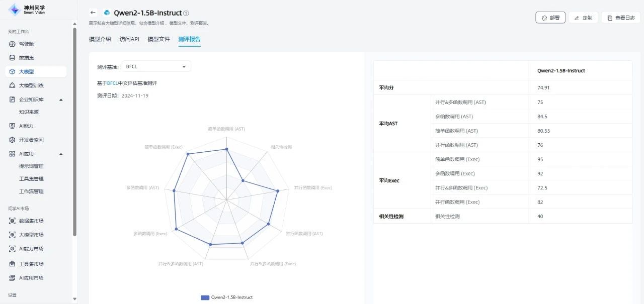Collapse the 企业知识库 submenu arrow
Screen dimensions: 644x304
coord(61,99)
